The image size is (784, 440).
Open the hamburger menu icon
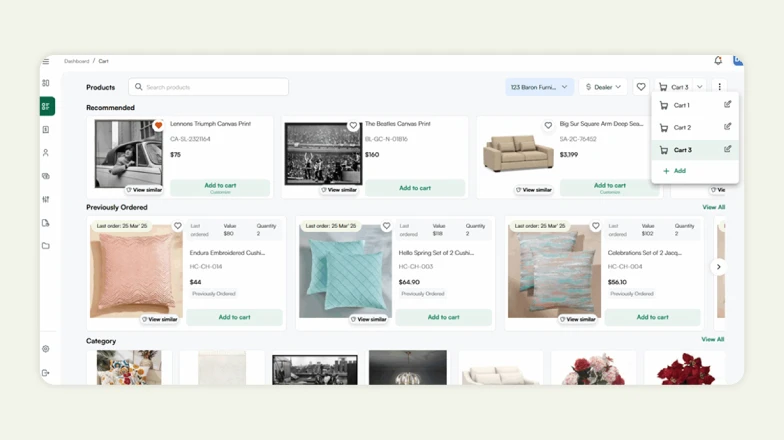tap(46, 61)
